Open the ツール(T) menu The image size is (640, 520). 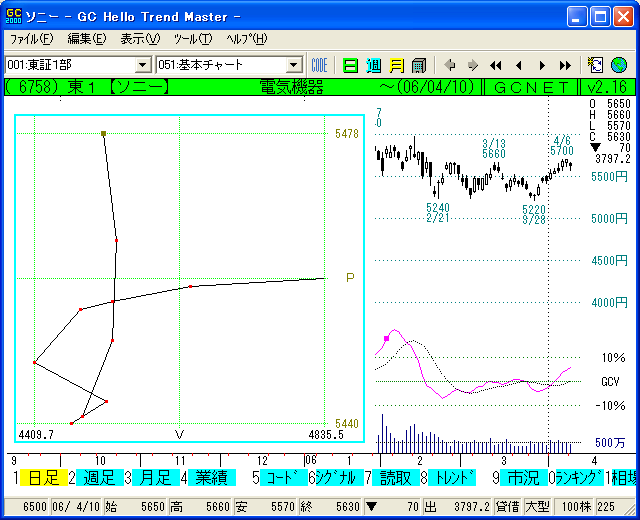point(193,39)
